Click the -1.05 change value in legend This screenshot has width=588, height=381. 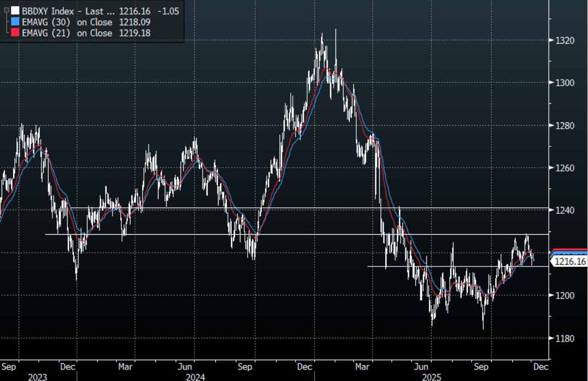167,10
